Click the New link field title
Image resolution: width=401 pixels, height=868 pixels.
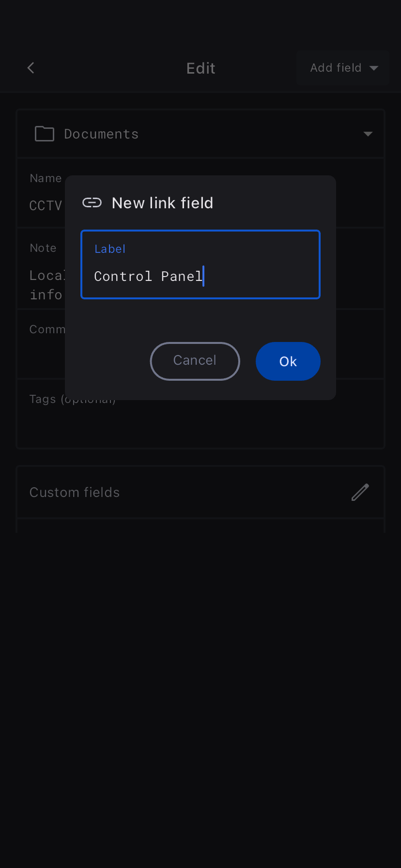[162, 203]
